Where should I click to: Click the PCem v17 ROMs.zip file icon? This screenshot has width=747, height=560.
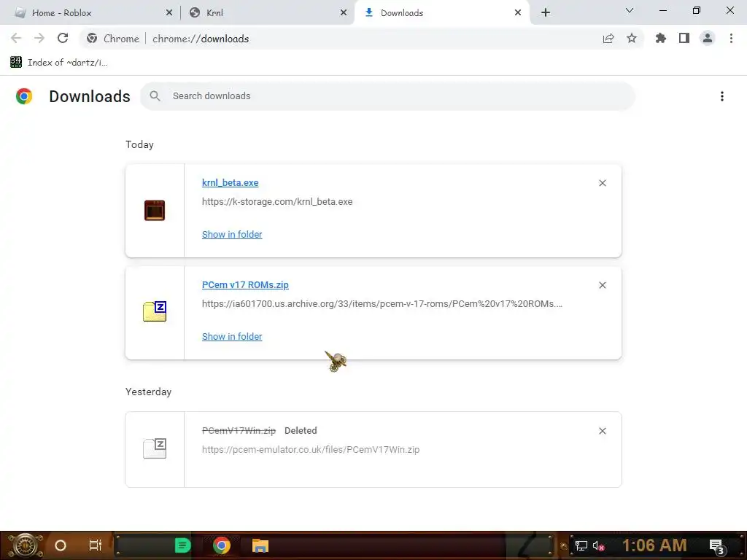tap(155, 311)
